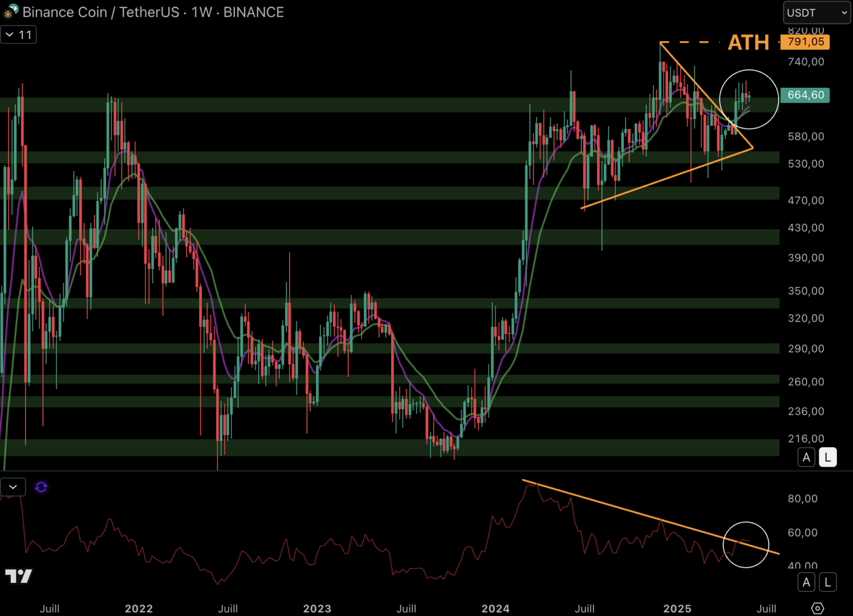Image resolution: width=853 pixels, height=616 pixels.
Task: Click the purple refresh icon in RSI pane
Action: pyautogui.click(x=41, y=487)
